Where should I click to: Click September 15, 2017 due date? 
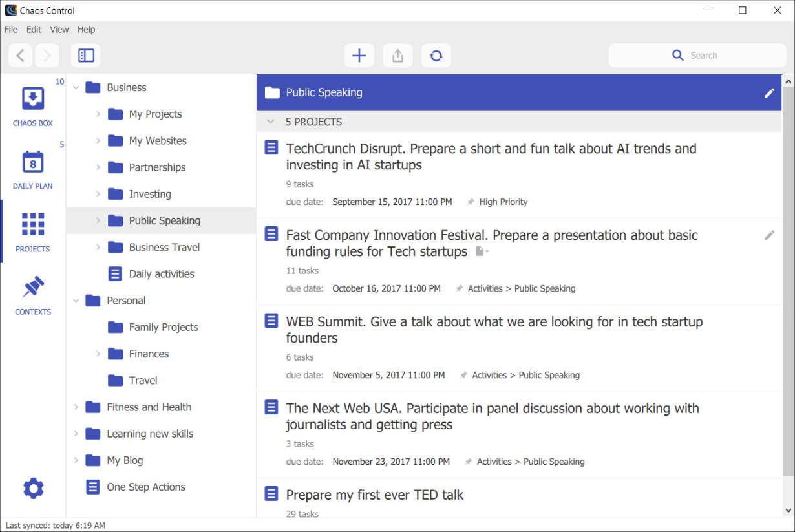coord(392,202)
